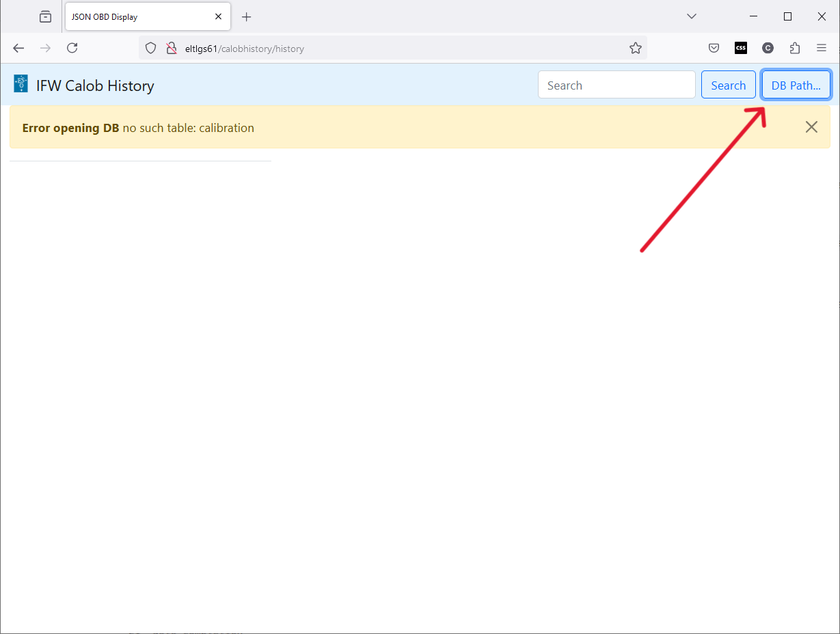Screen dimensions: 840x634
Task: Dismiss the Error opening DB alert
Action: (x=811, y=127)
